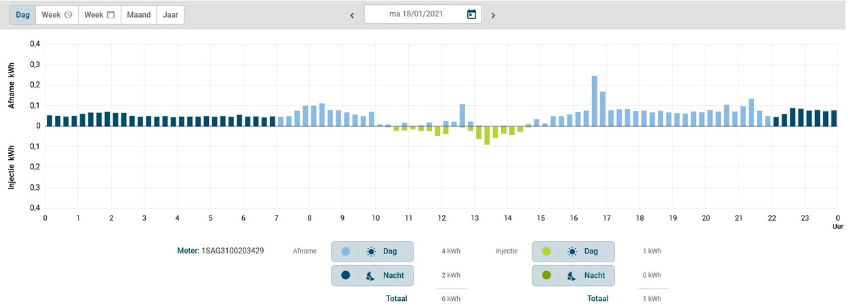Click light blue Afname Dag color dot
This screenshot has width=868, height=307.
point(346,251)
